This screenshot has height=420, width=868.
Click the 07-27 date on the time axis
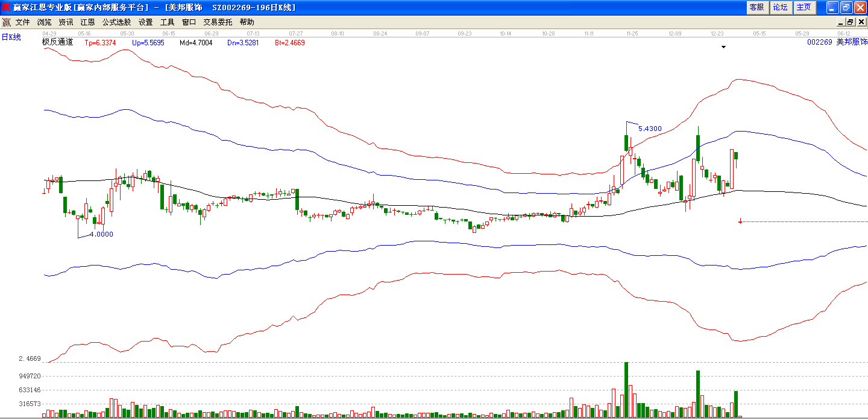pyautogui.click(x=295, y=34)
